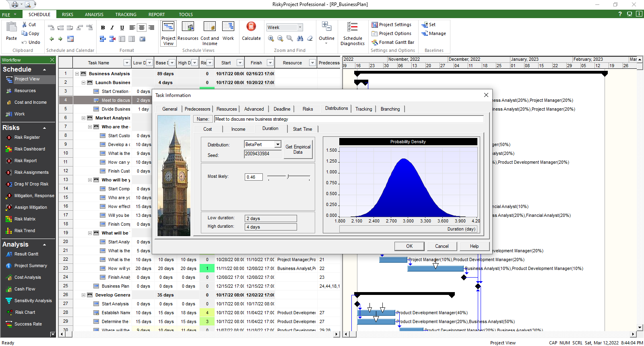644x346 pixels.
Task: Cut the selected task
Action: [29, 25]
